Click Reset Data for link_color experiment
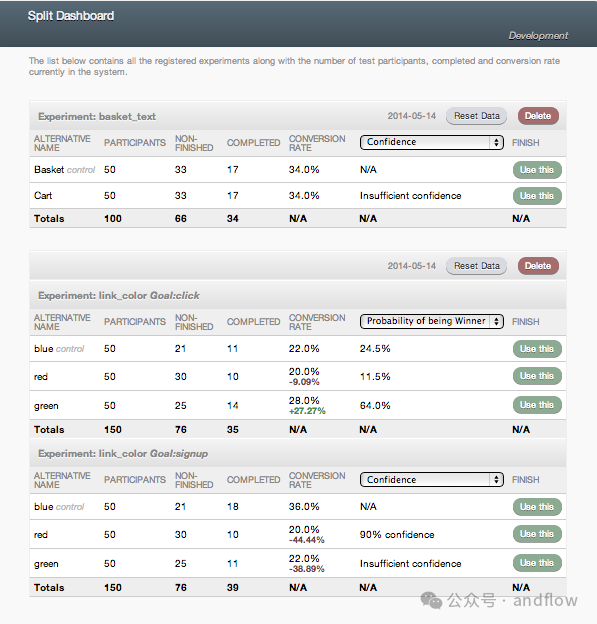The height and width of the screenshot is (624, 597). 476,266
